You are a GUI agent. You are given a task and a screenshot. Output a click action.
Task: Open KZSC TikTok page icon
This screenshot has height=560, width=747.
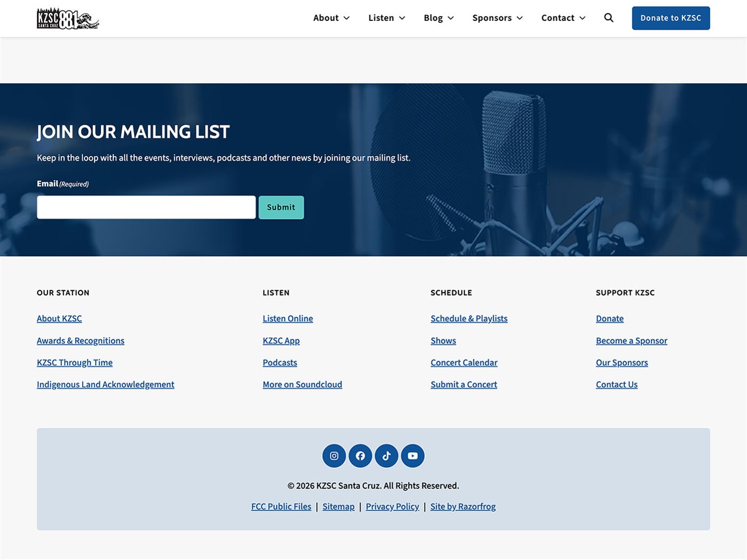click(x=386, y=456)
